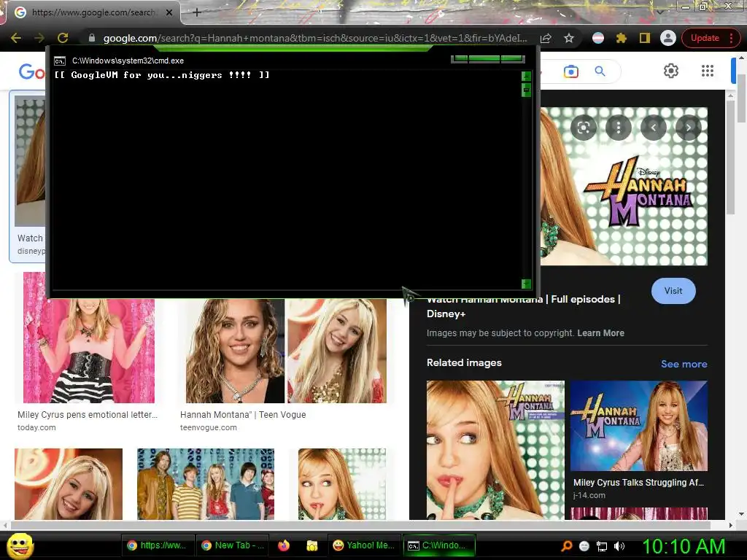Share this page using the share icon

[546, 38]
